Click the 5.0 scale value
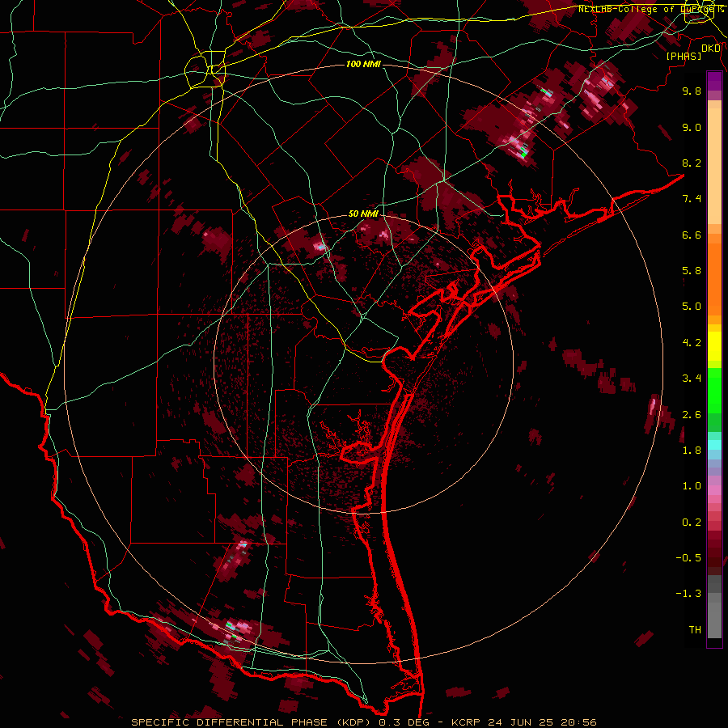 click(x=692, y=307)
